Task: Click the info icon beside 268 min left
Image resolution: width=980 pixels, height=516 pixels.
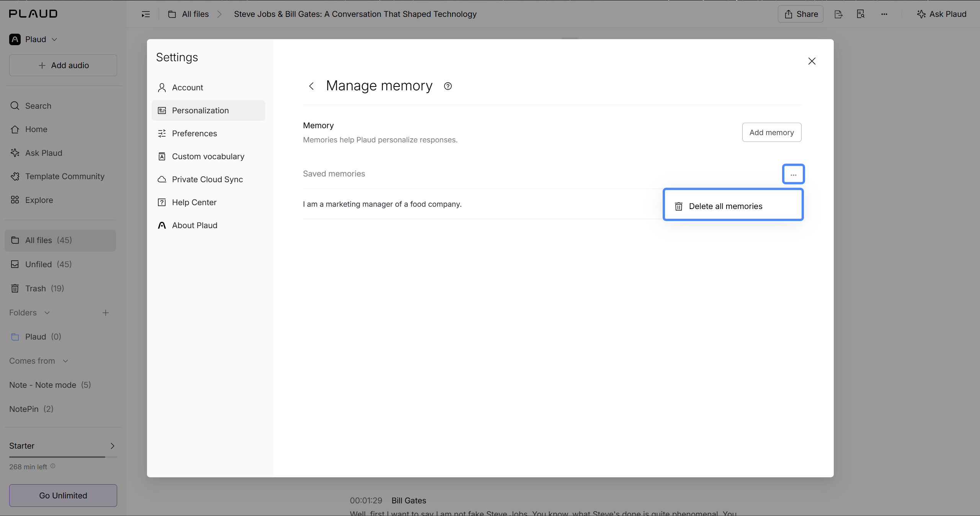Action: 53,466
